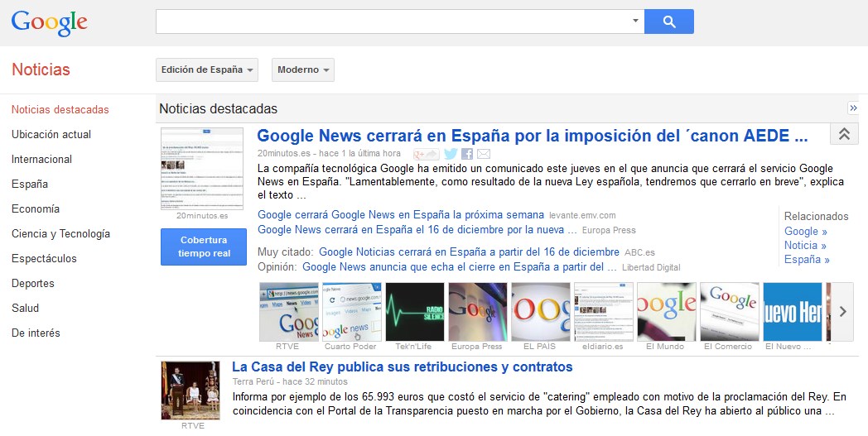Open the EL PAIS carousel thumbnail
This screenshot has height=436, width=868.
point(541,312)
